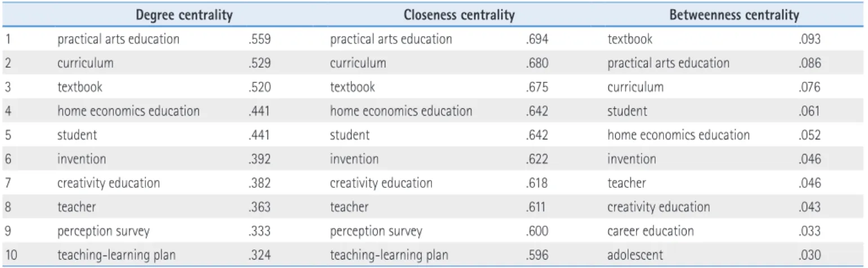The height and width of the screenshot is (268, 868).
Task: Select 'teaching-learning plan' under Degree centrality
Action: pyautogui.click(x=116, y=255)
